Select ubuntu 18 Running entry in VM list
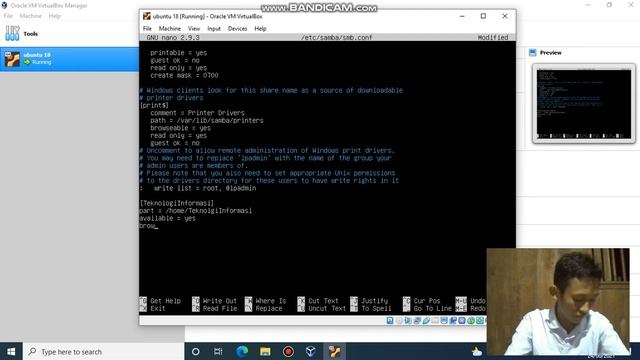 tap(69, 59)
